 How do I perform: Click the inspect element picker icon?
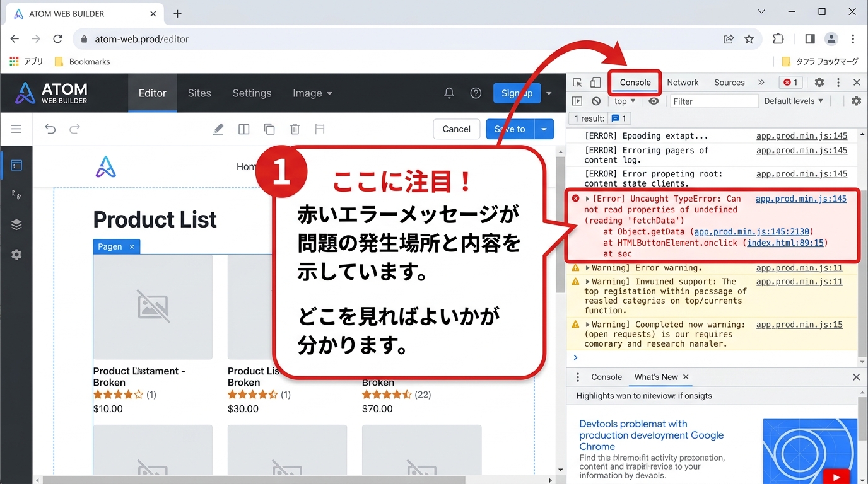click(x=577, y=83)
